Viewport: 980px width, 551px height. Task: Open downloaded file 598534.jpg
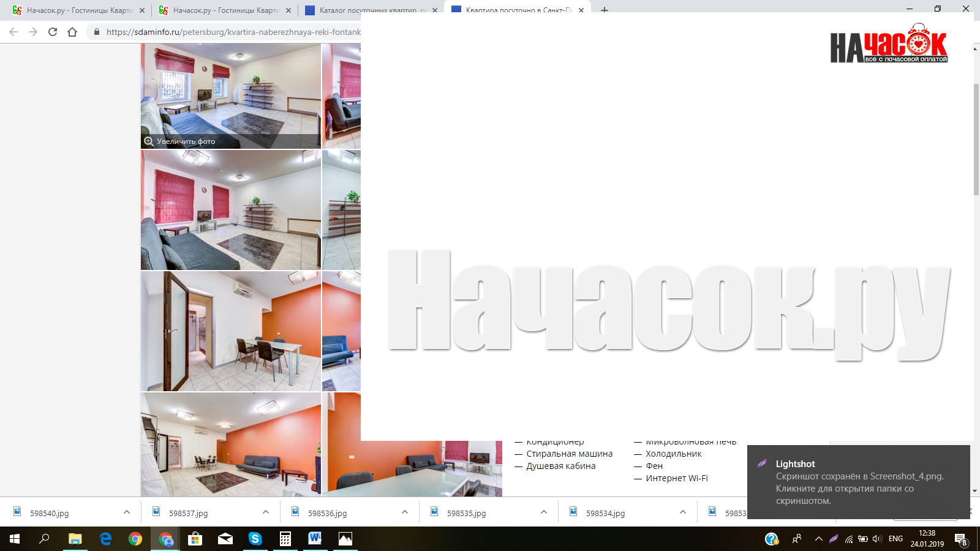coord(605,513)
